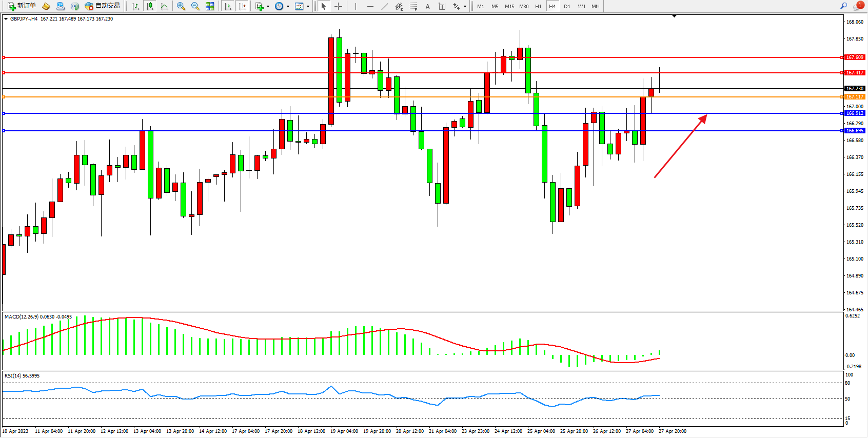Open the indicators list dropdown arrow
The width and height of the screenshot is (868, 438).
268,7
